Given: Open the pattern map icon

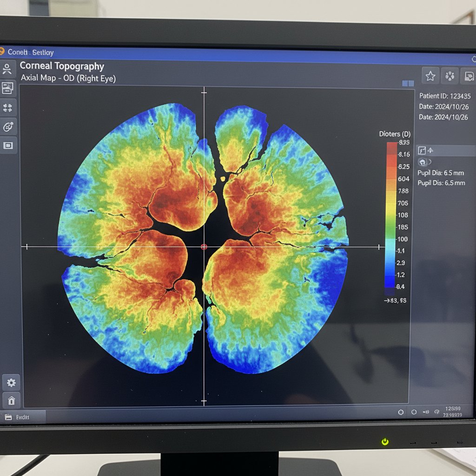Looking at the screenshot, I should (x=450, y=76).
